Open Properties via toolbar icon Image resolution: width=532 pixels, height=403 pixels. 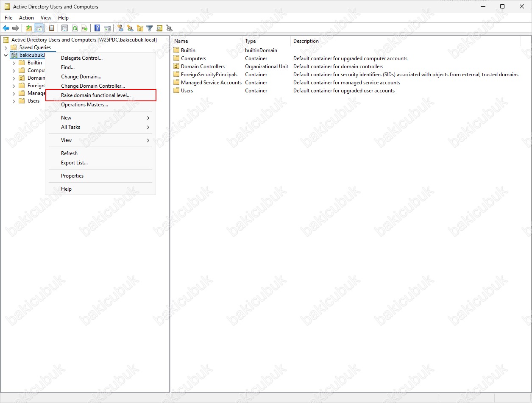point(65,28)
